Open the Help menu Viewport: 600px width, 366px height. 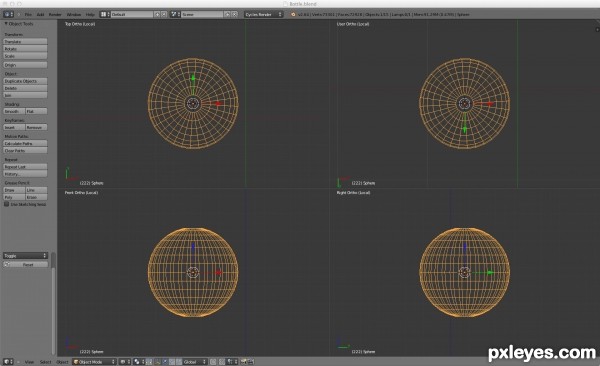90,14
